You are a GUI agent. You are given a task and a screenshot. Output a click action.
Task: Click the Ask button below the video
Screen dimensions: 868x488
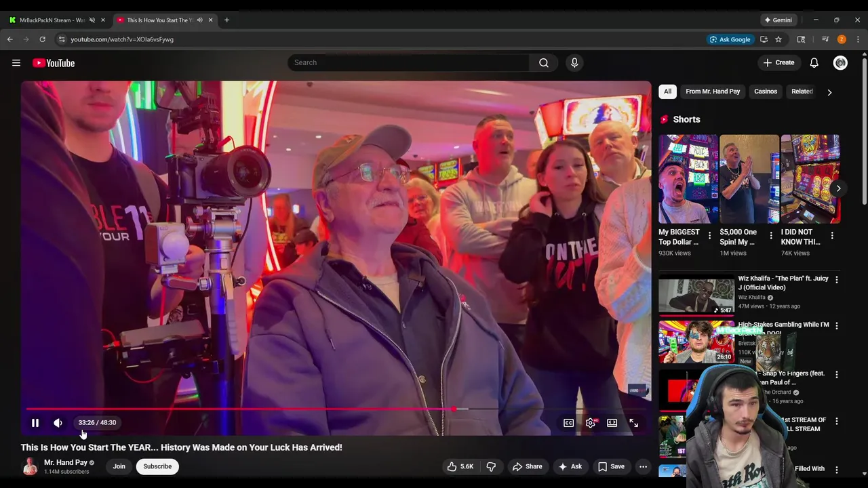tap(570, 466)
